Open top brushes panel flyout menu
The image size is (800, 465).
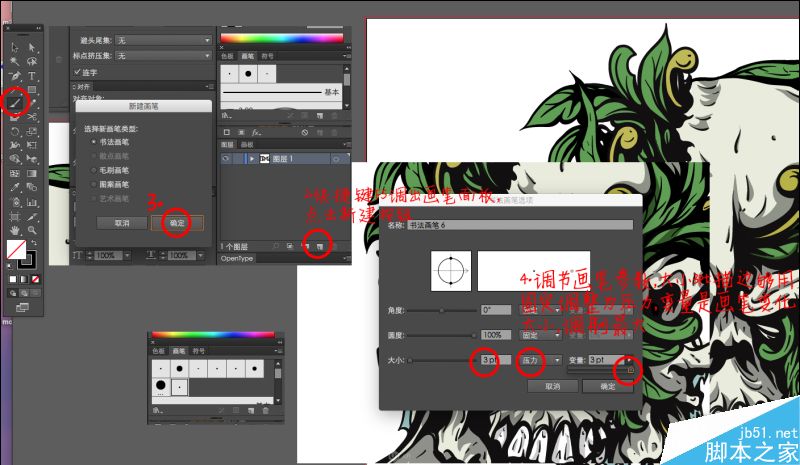347,56
